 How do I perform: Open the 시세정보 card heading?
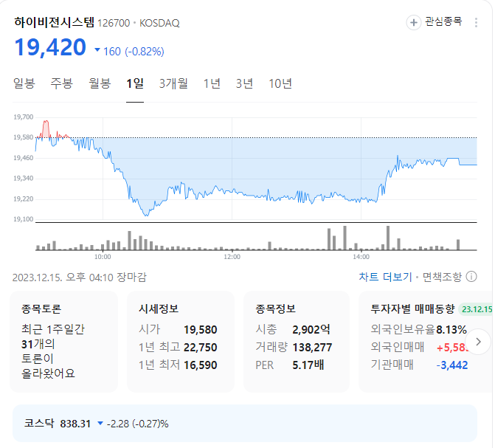click(159, 309)
